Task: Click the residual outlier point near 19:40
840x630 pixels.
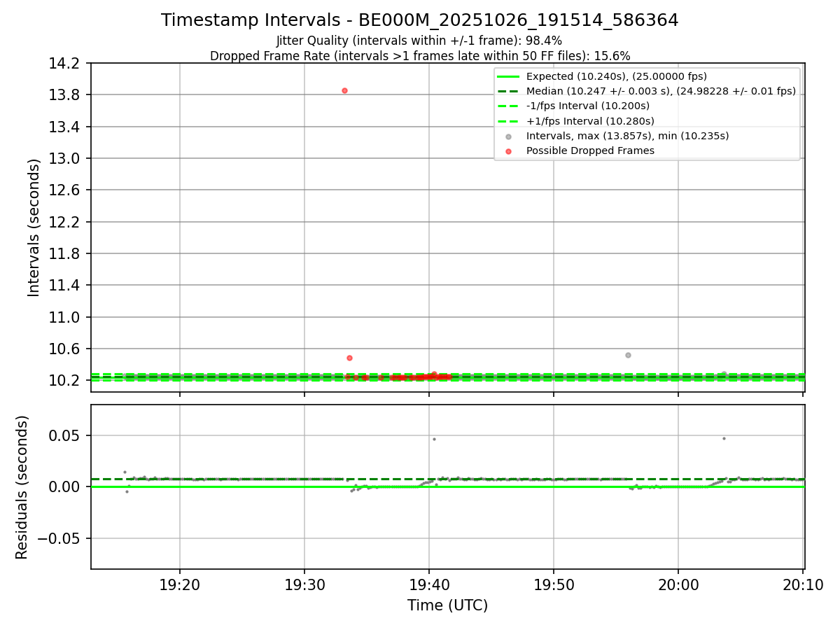Action: pos(434,439)
